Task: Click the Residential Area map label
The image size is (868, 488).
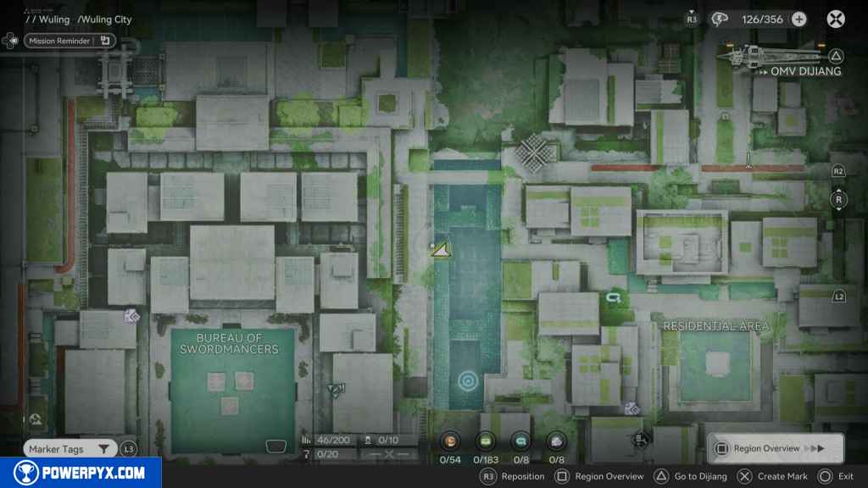Action: tap(715, 326)
